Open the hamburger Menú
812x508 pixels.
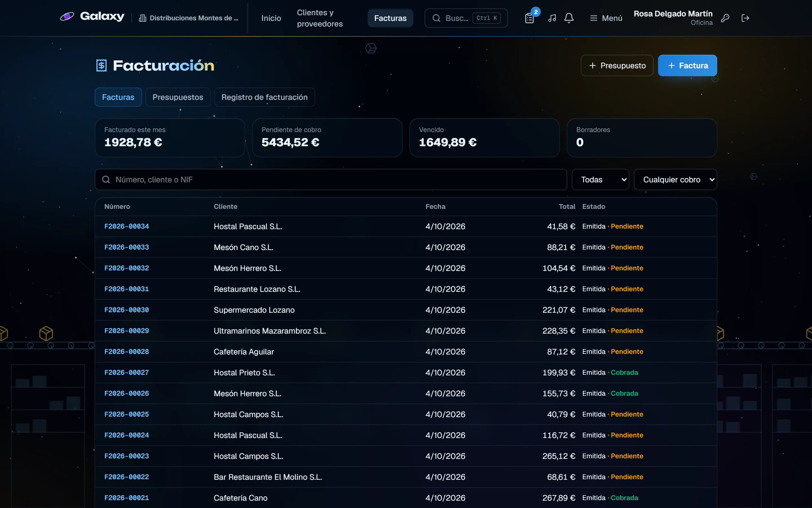tap(606, 18)
